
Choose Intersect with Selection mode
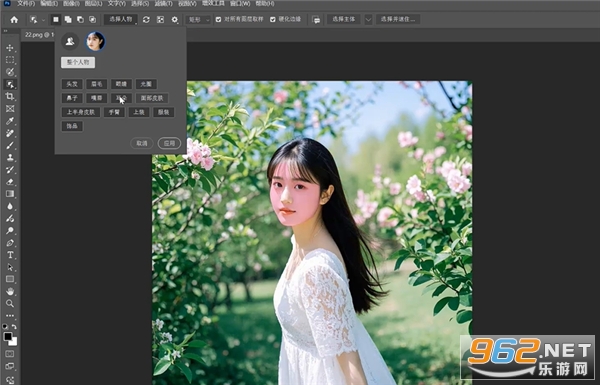tap(93, 19)
